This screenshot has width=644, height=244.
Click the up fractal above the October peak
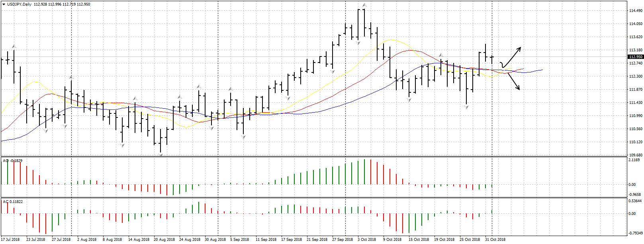coord(364,5)
